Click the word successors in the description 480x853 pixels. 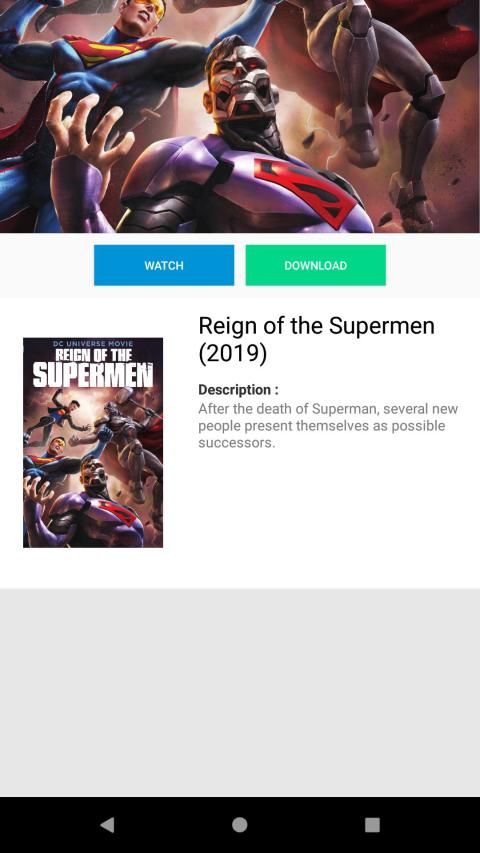click(x=237, y=443)
